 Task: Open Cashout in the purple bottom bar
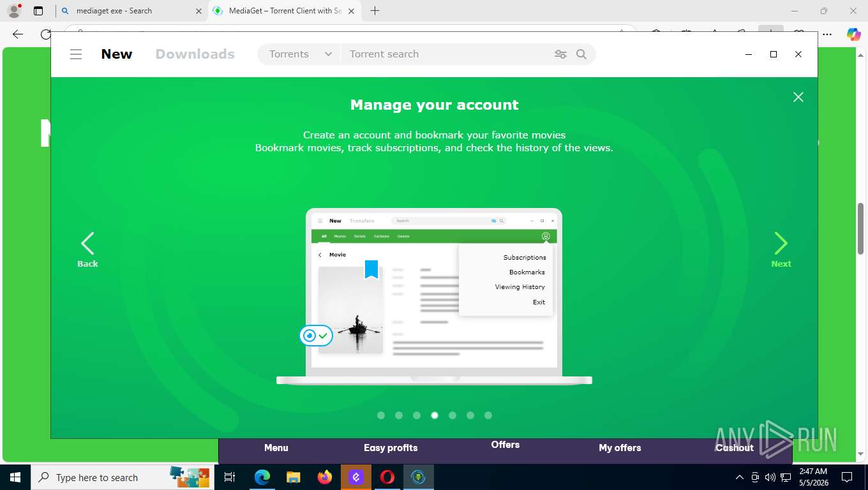click(x=735, y=448)
